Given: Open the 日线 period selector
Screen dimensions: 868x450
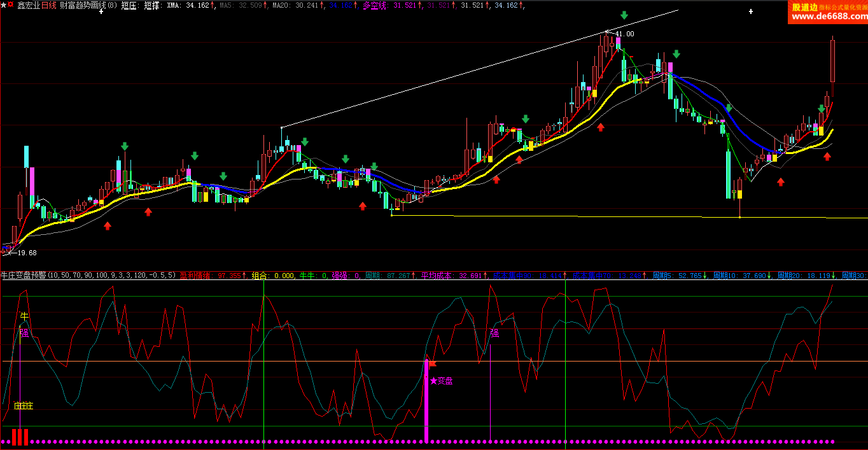Looking at the screenshot, I should click(49, 5).
